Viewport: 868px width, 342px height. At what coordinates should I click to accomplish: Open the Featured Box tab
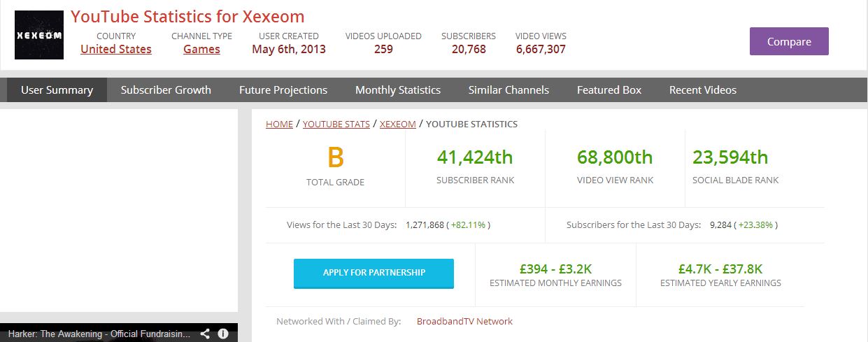click(x=609, y=90)
